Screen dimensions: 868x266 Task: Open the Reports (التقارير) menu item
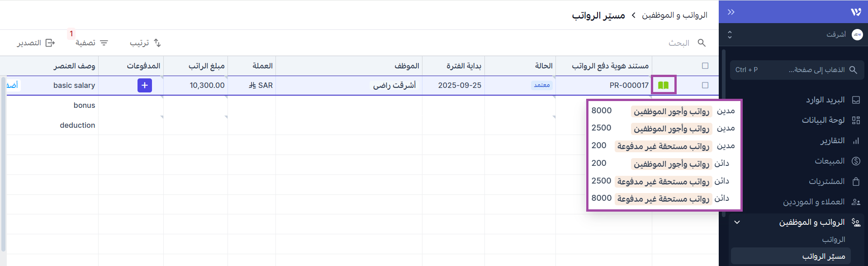pyautogui.click(x=832, y=141)
